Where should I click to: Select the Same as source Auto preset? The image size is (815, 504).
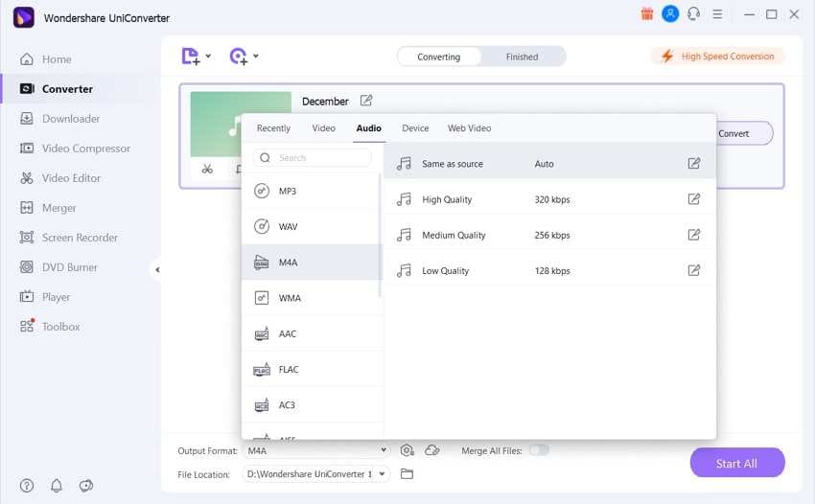pyautogui.click(x=549, y=164)
